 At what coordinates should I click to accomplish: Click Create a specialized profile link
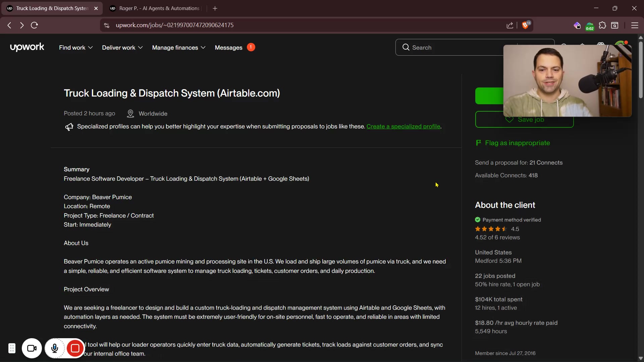point(403,126)
